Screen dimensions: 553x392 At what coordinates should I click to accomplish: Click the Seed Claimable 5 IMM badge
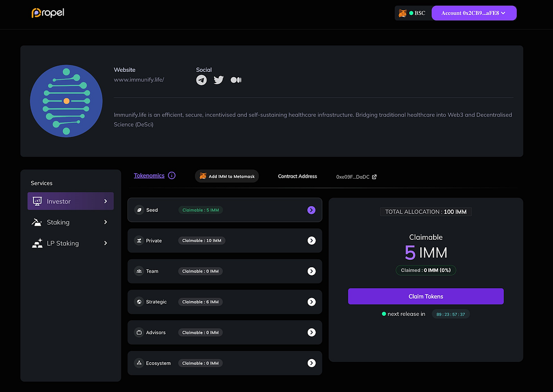click(x=200, y=210)
